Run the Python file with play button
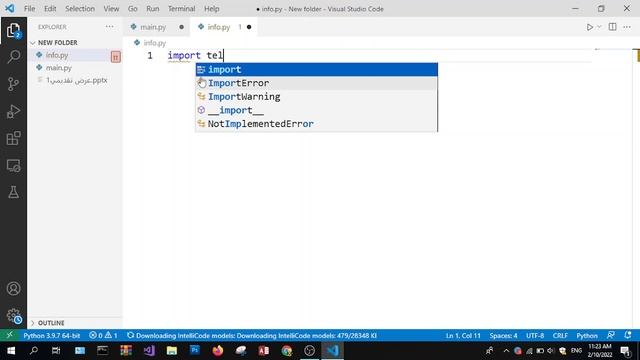640x360 pixels. coord(589,27)
